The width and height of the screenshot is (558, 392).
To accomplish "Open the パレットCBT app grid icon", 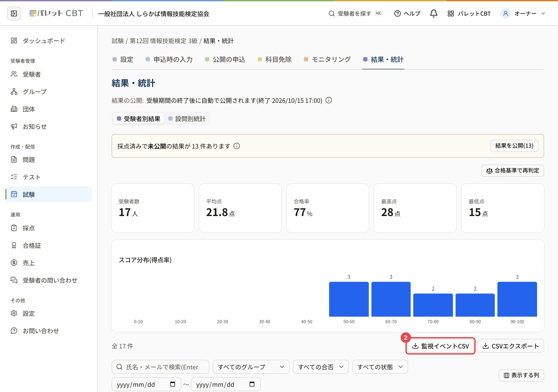I will 451,14.
